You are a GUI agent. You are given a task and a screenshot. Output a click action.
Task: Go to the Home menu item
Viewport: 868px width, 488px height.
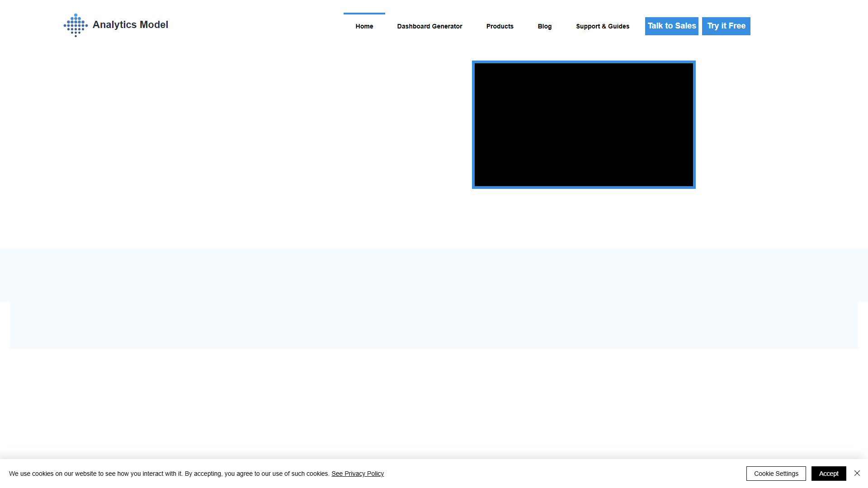(x=364, y=26)
